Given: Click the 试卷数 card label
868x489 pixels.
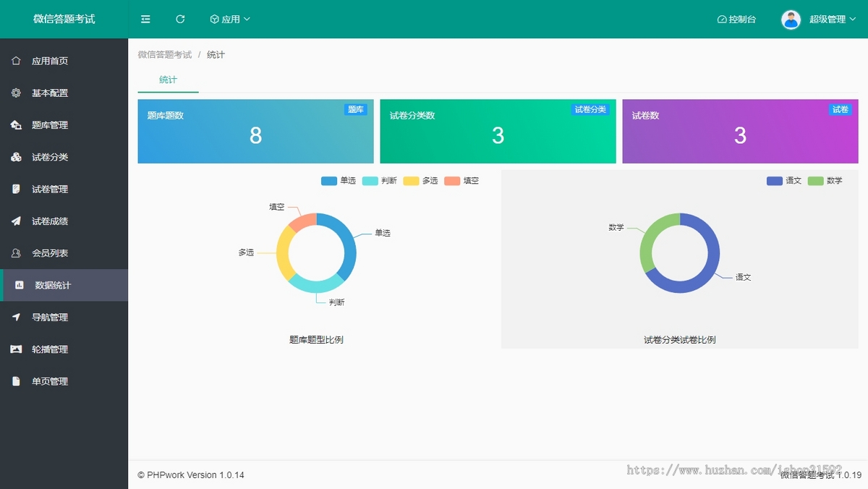Looking at the screenshot, I should tap(646, 116).
